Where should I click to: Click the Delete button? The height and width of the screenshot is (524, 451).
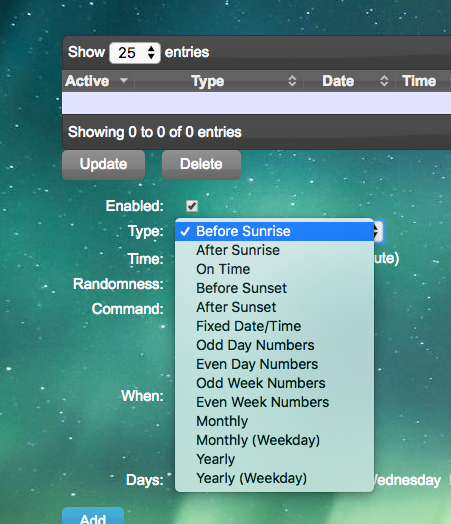(x=201, y=164)
